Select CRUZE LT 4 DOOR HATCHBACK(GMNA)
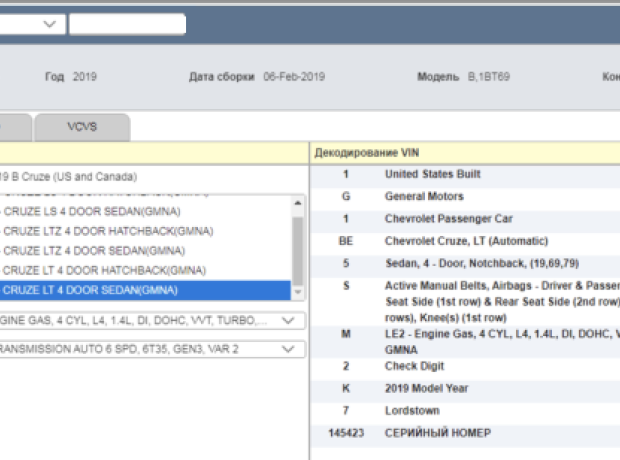 [145, 271]
